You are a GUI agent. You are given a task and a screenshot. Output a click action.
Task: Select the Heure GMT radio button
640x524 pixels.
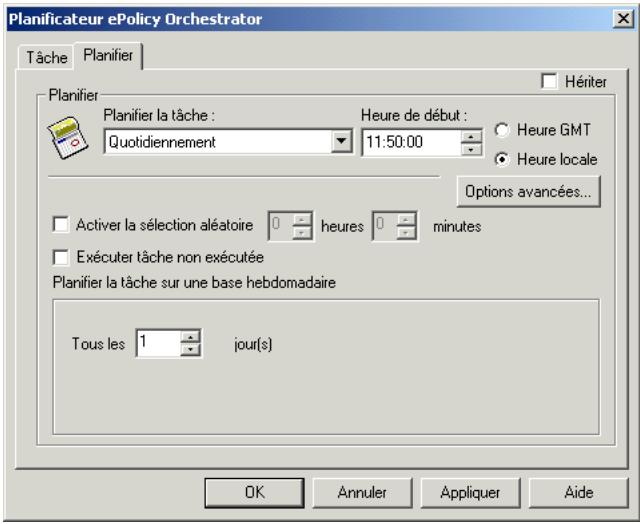coord(502,130)
